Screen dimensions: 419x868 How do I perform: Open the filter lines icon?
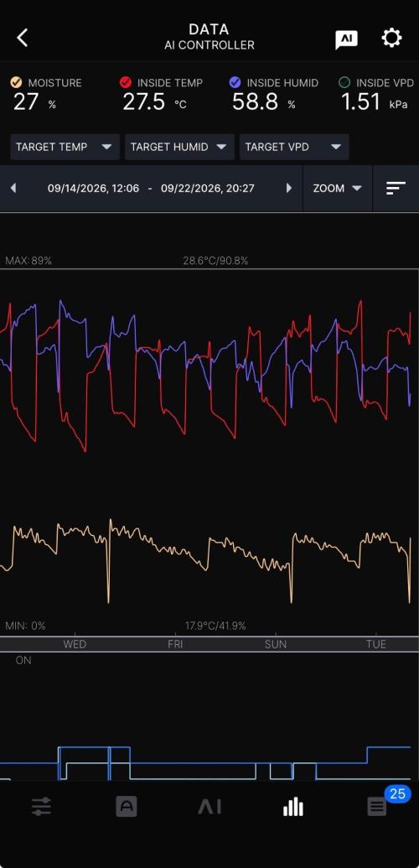396,188
